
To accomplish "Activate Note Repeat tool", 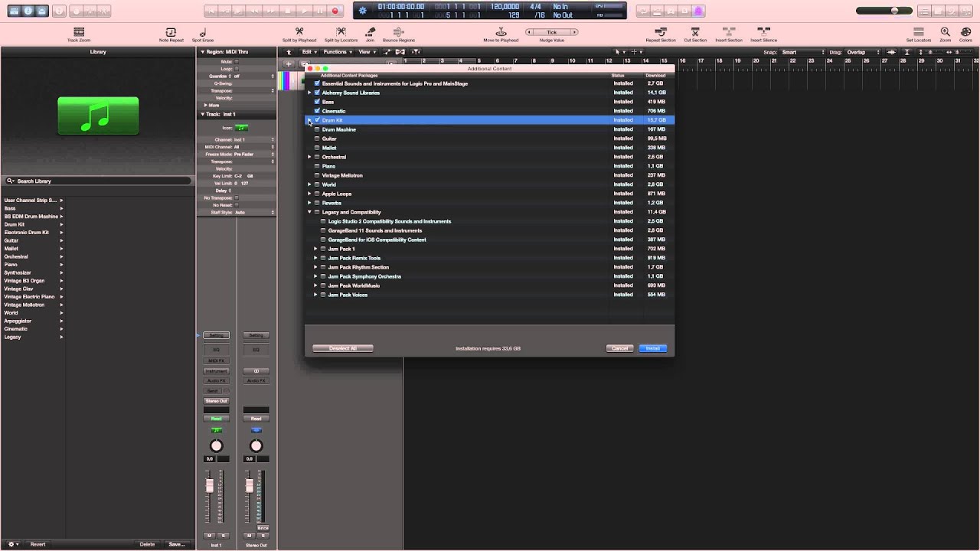I will (x=171, y=32).
